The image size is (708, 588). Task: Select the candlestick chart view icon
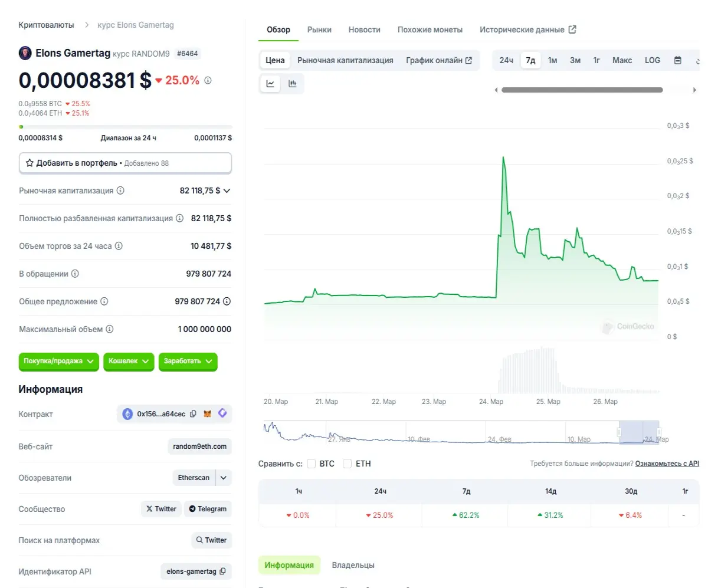coord(292,84)
